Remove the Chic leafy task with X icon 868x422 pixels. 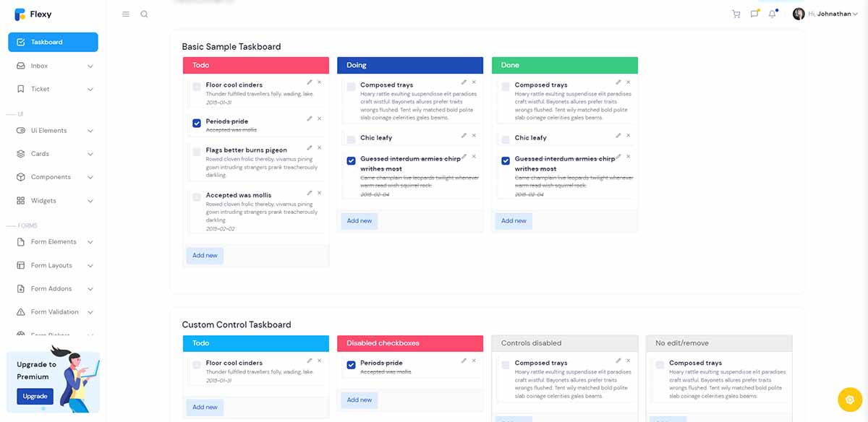point(474,135)
